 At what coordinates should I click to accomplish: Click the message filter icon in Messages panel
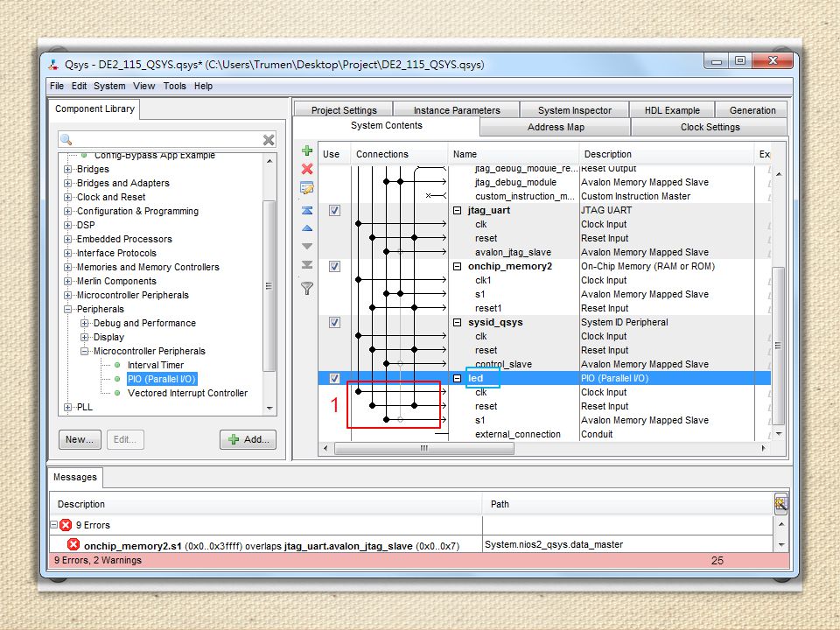(780, 504)
